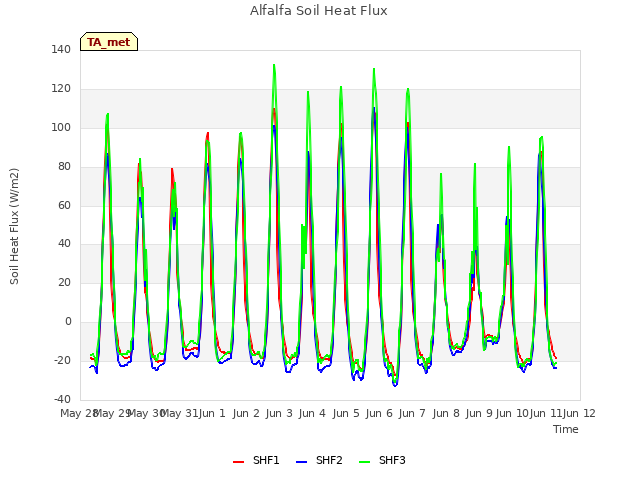Toggle the SHF1 series in the legend
Screen dimensions: 640x480
(x=256, y=461)
